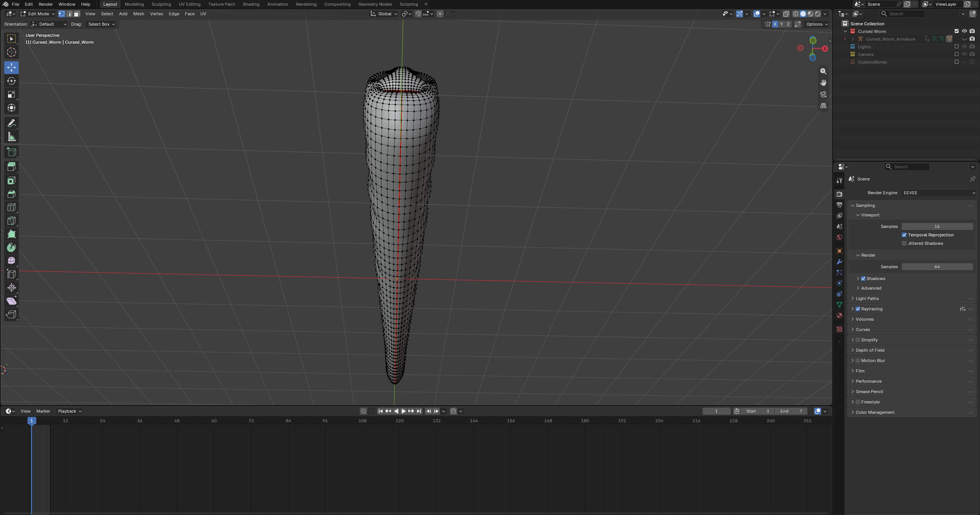Image resolution: width=980 pixels, height=515 pixels.
Task: Switch to face select mode
Action: coord(77,14)
